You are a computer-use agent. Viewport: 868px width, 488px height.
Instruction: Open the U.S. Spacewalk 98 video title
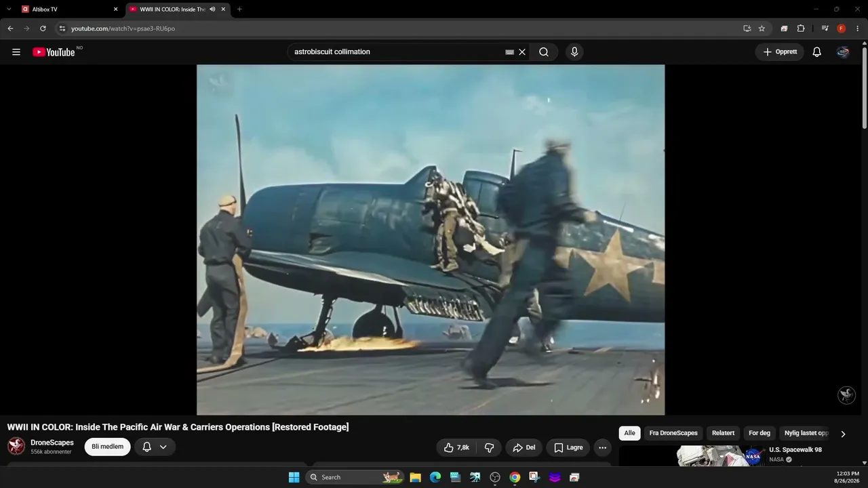coord(795,450)
